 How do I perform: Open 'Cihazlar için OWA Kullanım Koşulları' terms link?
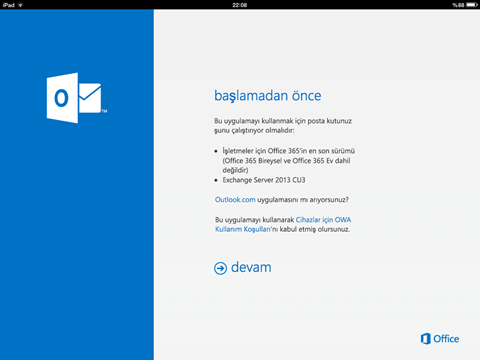tap(283, 224)
